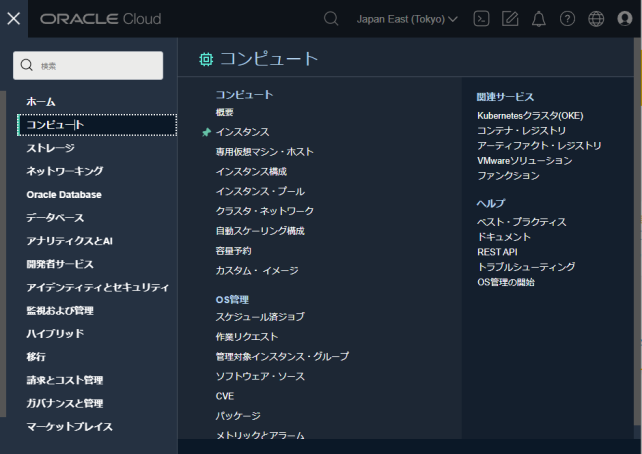Screen dimensions: 642x454
Task: Open インスタンス・プール link
Action: (260, 192)
